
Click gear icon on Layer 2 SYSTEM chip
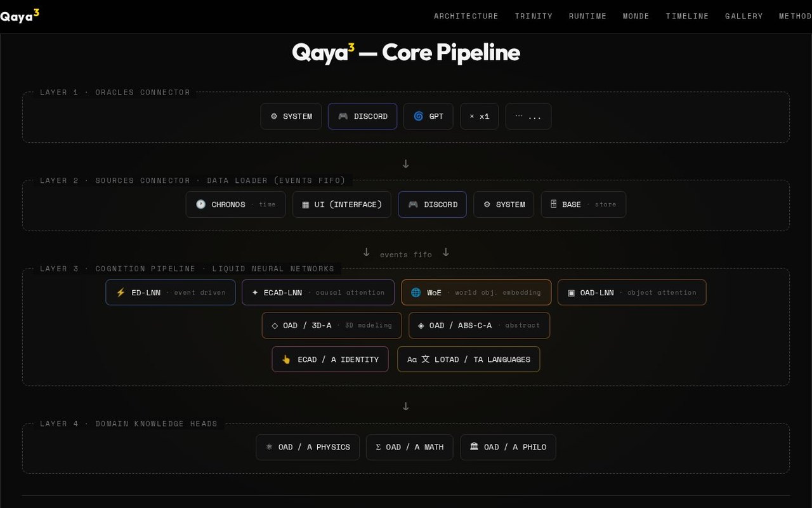coord(487,204)
